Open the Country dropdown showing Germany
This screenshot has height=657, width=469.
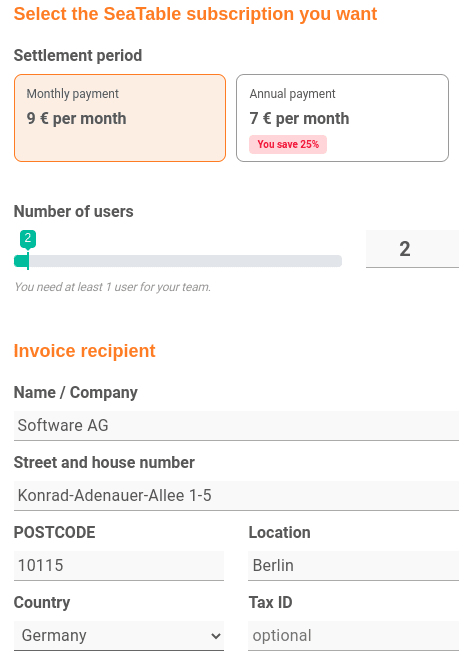click(119, 636)
